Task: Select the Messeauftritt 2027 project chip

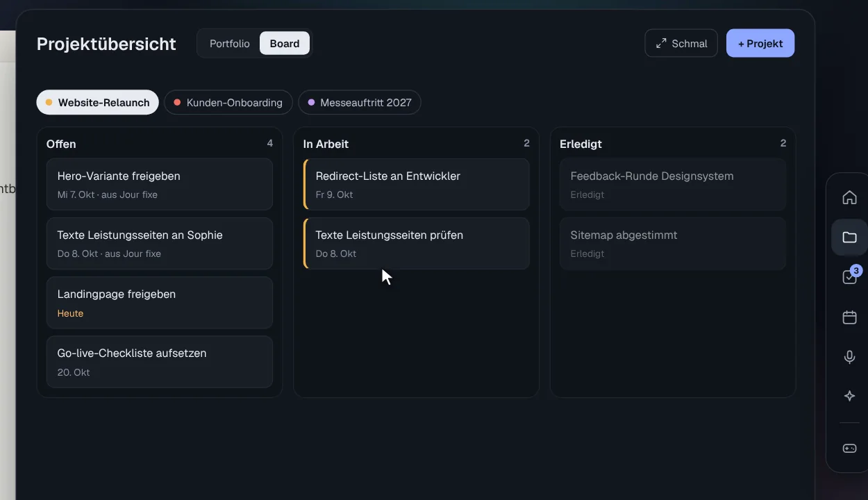Action: pyautogui.click(x=359, y=102)
